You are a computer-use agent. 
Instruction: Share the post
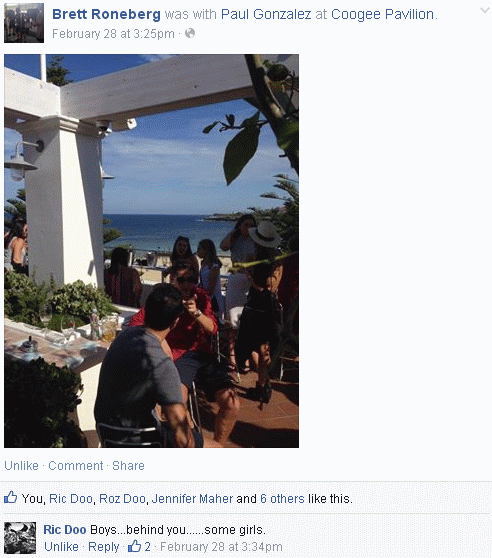(128, 465)
